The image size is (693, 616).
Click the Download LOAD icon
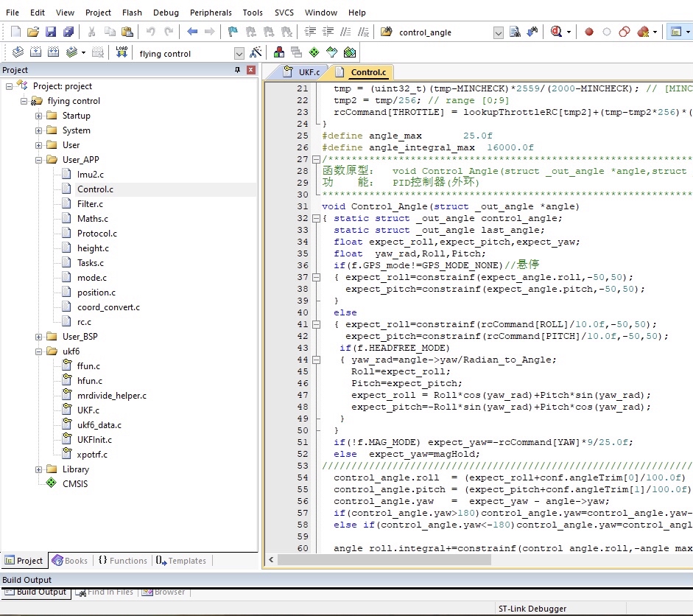(x=122, y=52)
